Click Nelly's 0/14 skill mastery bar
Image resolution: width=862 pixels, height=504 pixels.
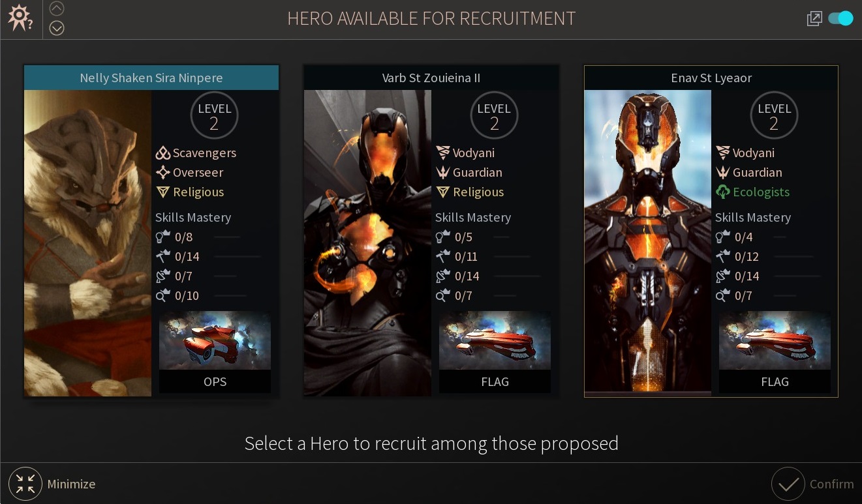pos(236,257)
